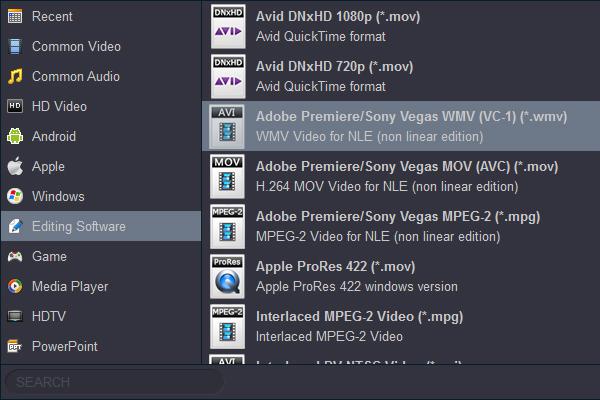Viewport: 600px width, 400px height.
Task: Click the Editing Software pencil icon
Action: 15,226
